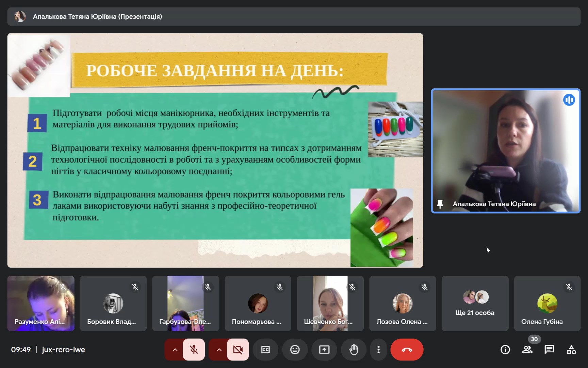Click Олена Губіна giraffe avatar
588x368 pixels.
point(547,303)
